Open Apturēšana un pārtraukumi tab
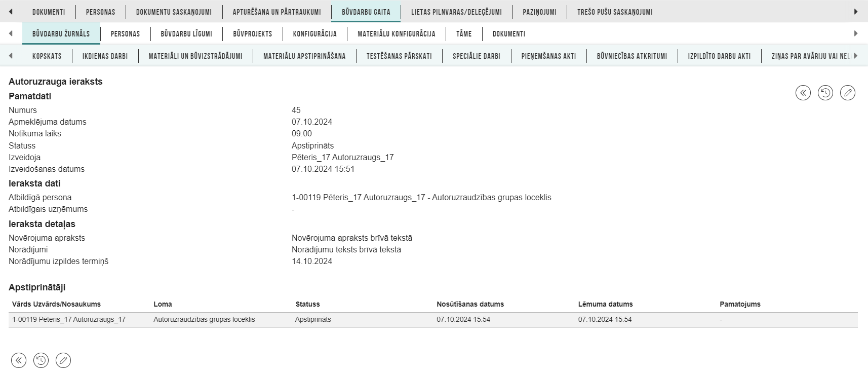 pyautogui.click(x=277, y=12)
